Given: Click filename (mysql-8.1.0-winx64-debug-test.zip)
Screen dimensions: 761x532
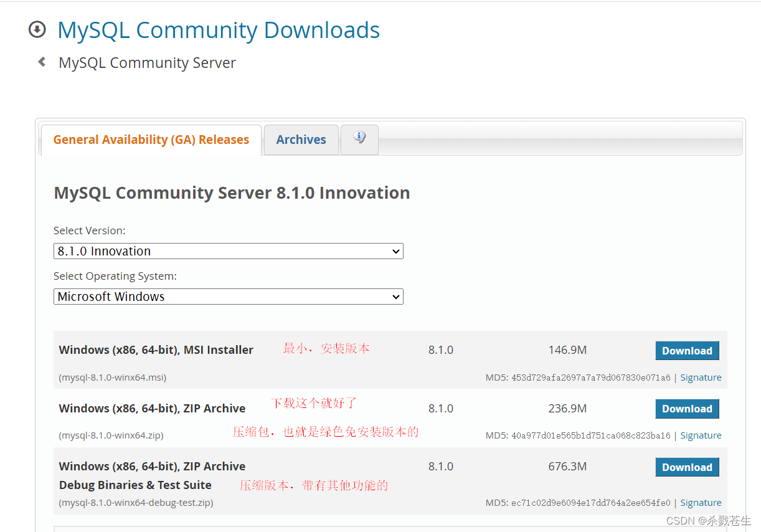Looking at the screenshot, I should (x=136, y=503).
